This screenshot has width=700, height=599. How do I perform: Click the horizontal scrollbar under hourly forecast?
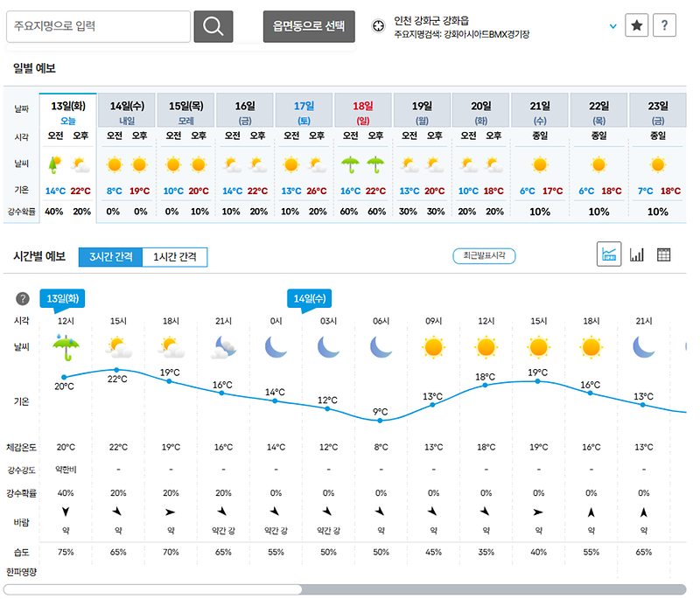tap(344, 589)
